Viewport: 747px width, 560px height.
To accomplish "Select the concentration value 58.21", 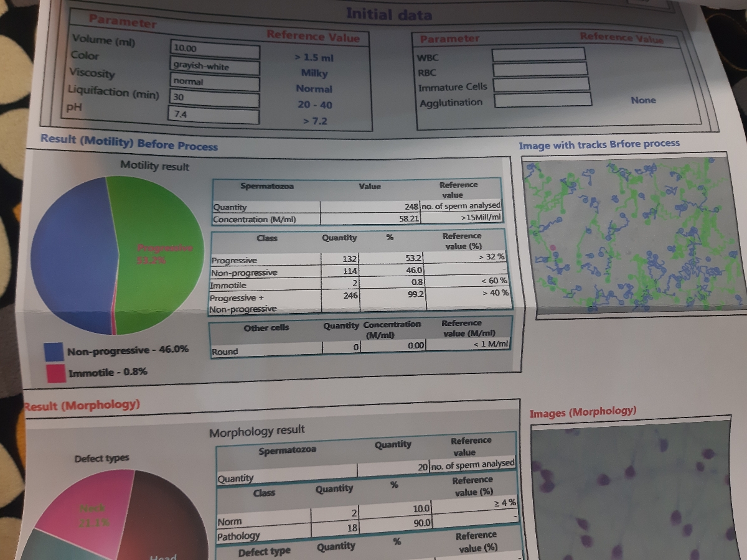I will (371, 218).
